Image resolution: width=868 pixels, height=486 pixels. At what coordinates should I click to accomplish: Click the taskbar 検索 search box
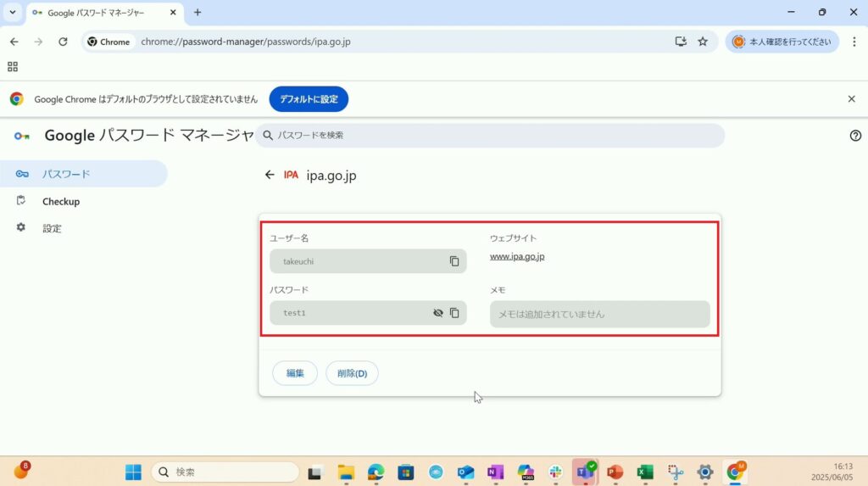[x=225, y=472]
